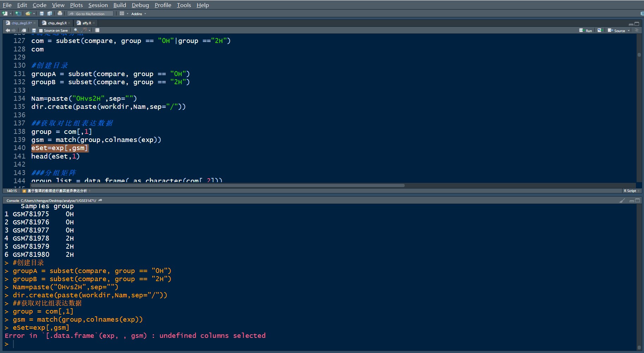
Task: Source the active script file
Action: 616,31
